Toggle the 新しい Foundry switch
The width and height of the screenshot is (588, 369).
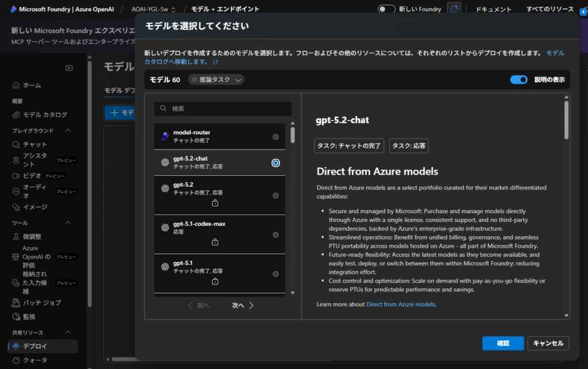386,9
